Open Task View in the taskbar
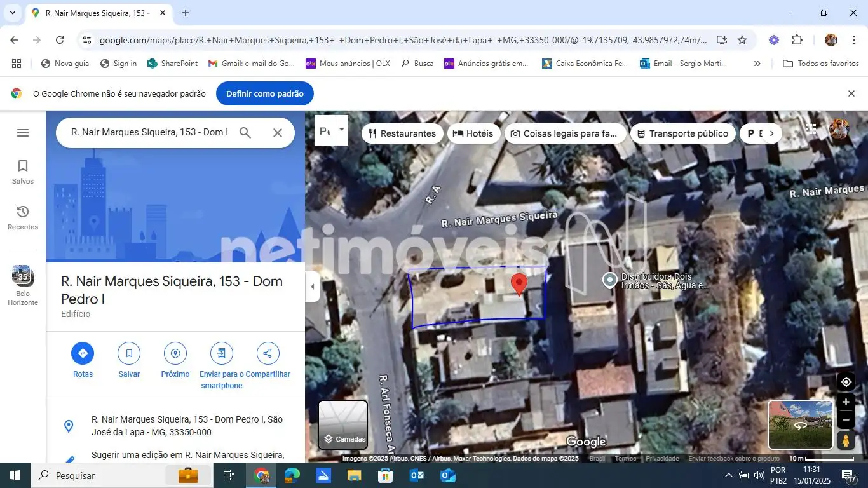The image size is (868, 488). pos(229,475)
